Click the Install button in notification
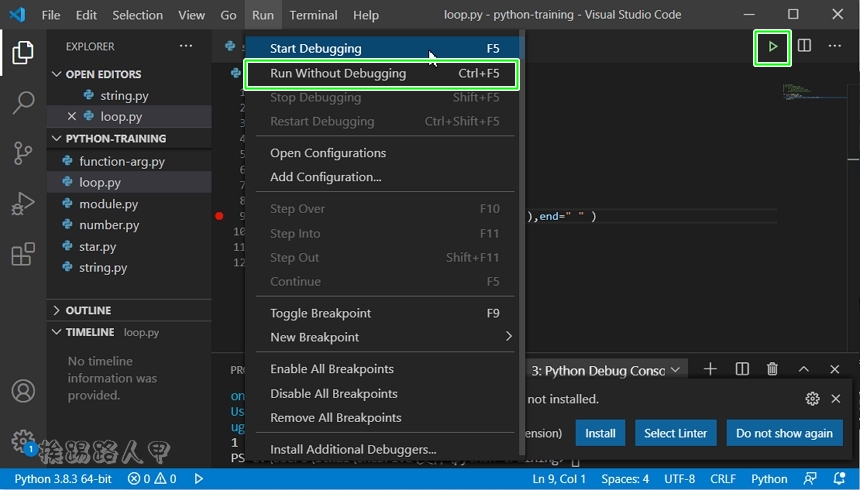Image resolution: width=860 pixels, height=490 pixels. coord(600,433)
